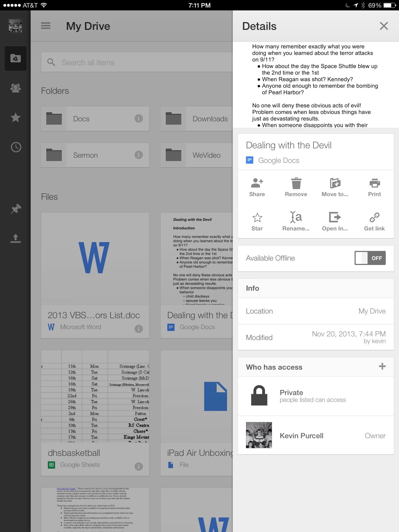Screen dimensions: 399x532
Task: Choose Move to... folder action
Action: click(335, 188)
